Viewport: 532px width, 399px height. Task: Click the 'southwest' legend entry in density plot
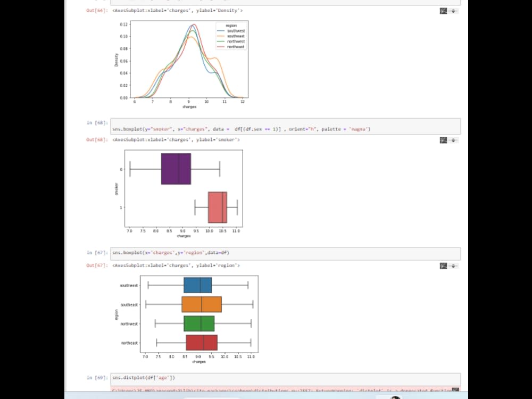[x=231, y=31]
